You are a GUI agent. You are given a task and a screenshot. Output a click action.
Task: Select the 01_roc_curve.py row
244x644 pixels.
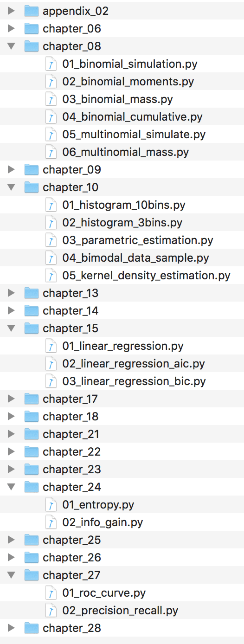(x=122, y=593)
